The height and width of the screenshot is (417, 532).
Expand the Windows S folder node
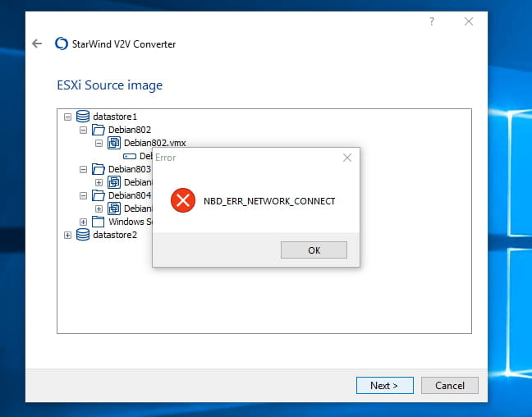83,222
